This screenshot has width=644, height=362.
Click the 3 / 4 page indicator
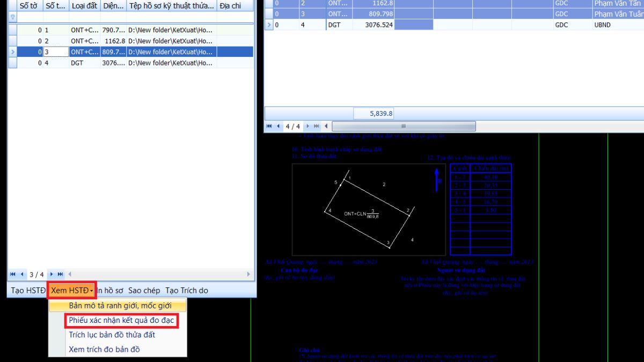(37, 275)
